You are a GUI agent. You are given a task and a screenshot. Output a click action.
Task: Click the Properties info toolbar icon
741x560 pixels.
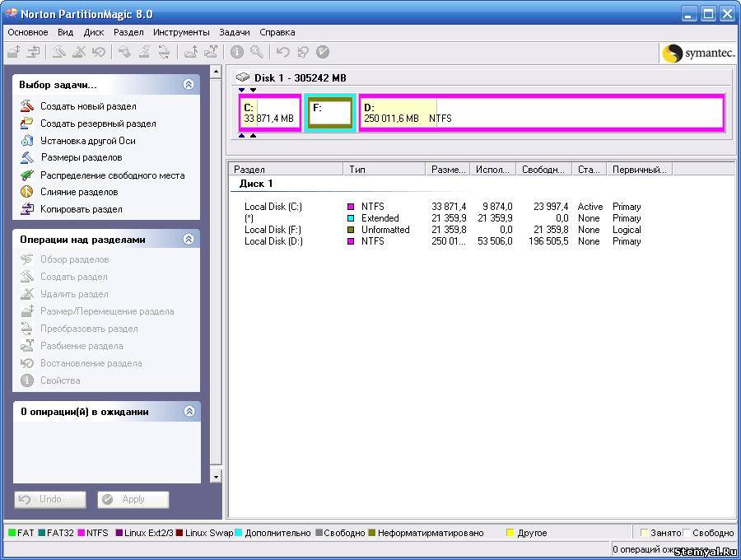tap(237, 52)
